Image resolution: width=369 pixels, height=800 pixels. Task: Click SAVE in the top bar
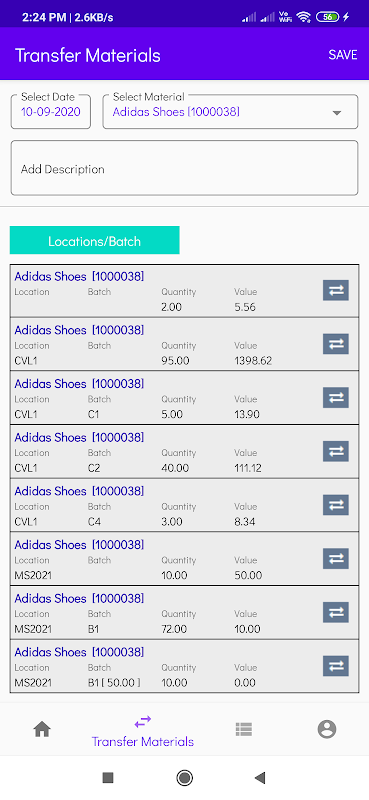coord(342,55)
